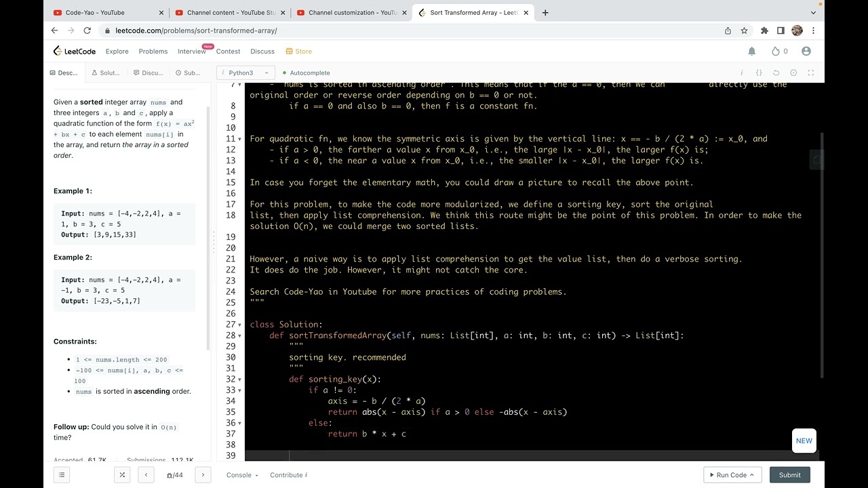Click the NEW badge button
This screenshot has height=488, width=868.
click(804, 441)
